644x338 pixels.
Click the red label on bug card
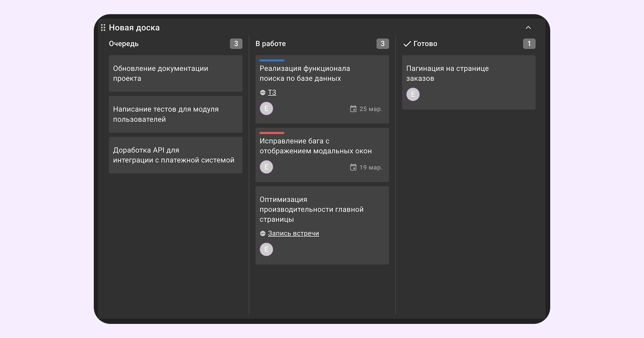(x=272, y=133)
